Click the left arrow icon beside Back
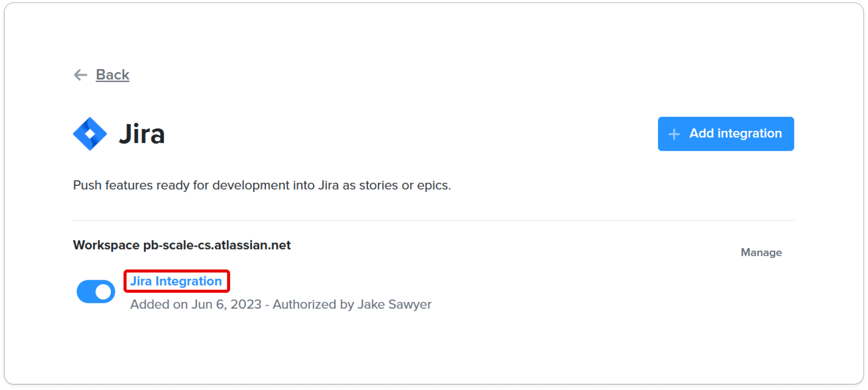 pyautogui.click(x=81, y=75)
